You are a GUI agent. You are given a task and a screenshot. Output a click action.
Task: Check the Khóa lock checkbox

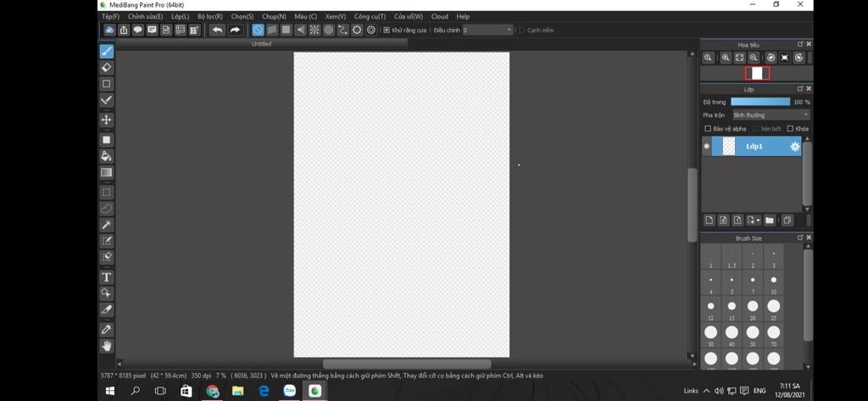click(790, 129)
